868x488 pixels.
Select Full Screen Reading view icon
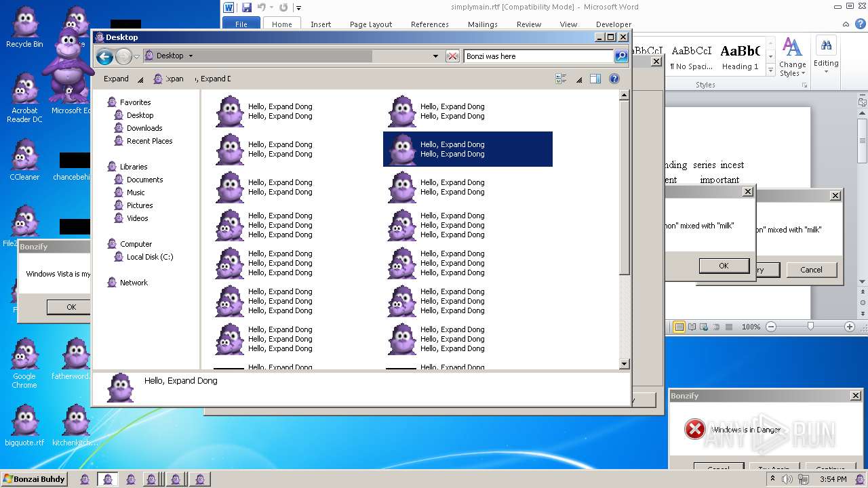[692, 327]
